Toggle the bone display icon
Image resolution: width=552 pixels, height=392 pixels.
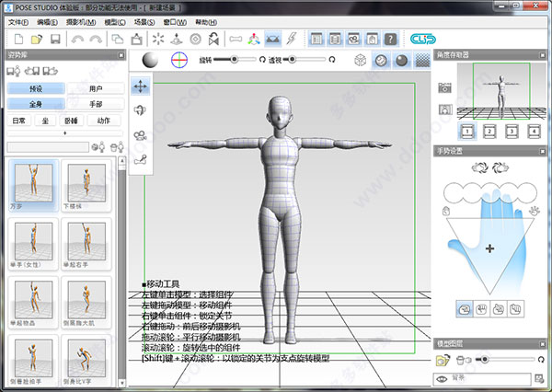coord(236,39)
